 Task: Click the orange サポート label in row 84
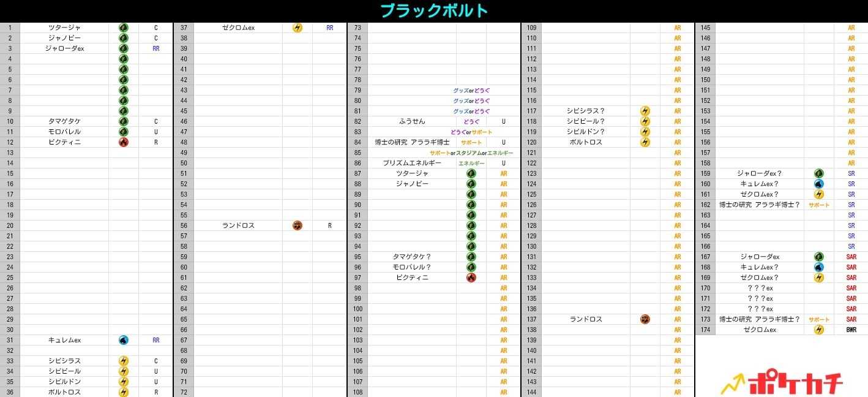(471, 143)
